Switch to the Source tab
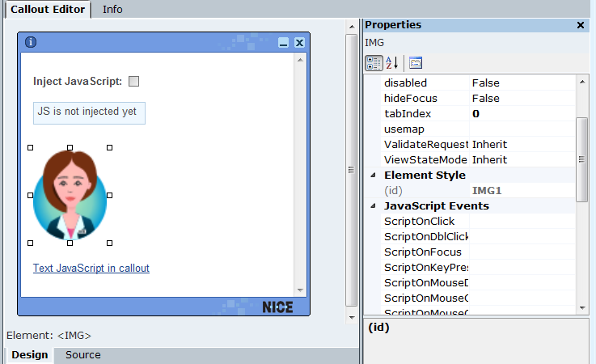596x364 pixels. coord(82,355)
